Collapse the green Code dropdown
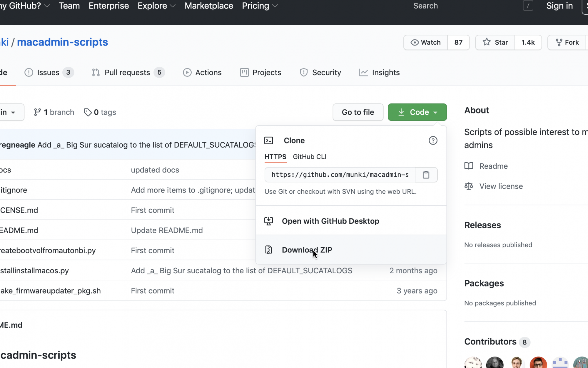Viewport: 588px width, 368px height. tap(417, 112)
